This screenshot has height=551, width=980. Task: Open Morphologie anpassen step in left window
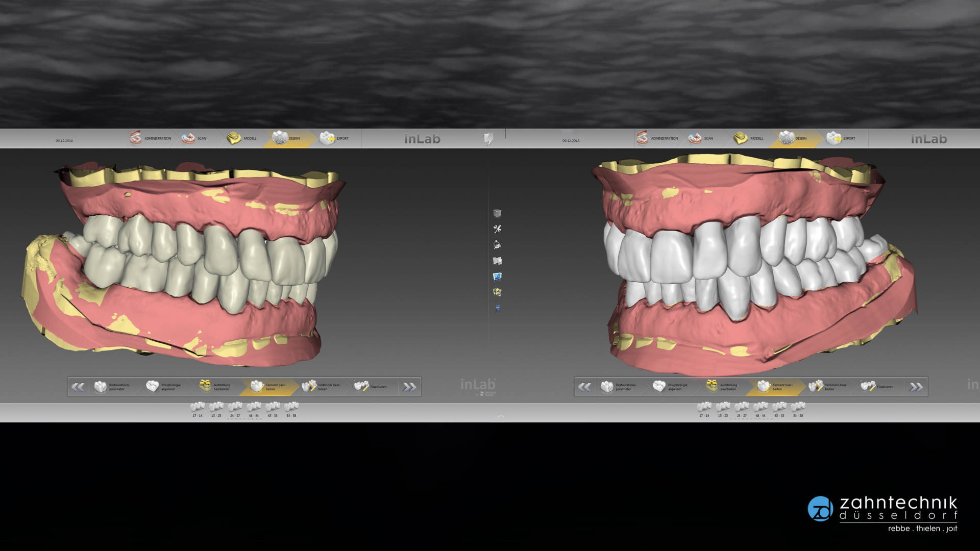[163, 387]
